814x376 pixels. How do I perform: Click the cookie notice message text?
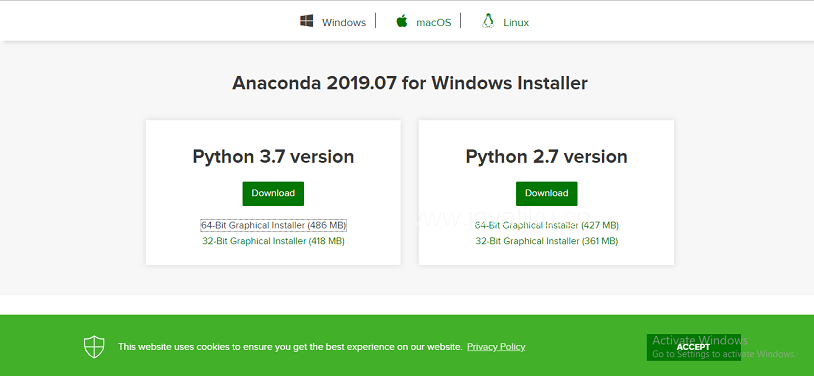point(290,346)
